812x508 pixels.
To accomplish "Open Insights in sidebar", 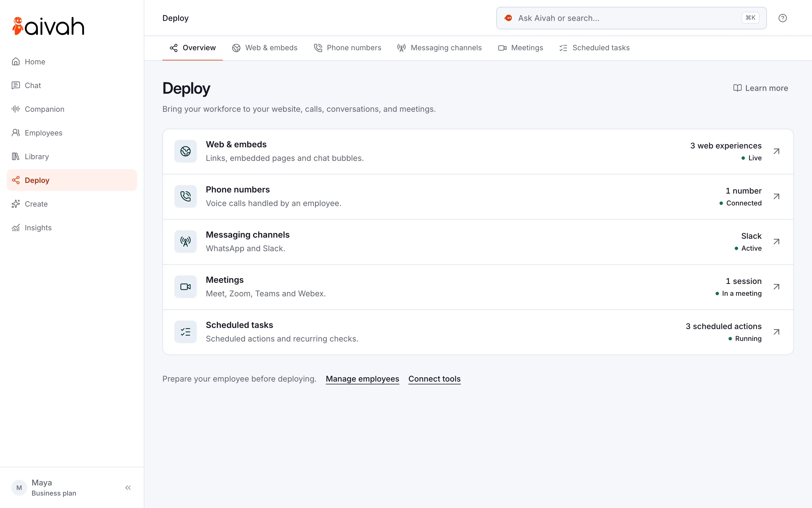I will click(72, 228).
